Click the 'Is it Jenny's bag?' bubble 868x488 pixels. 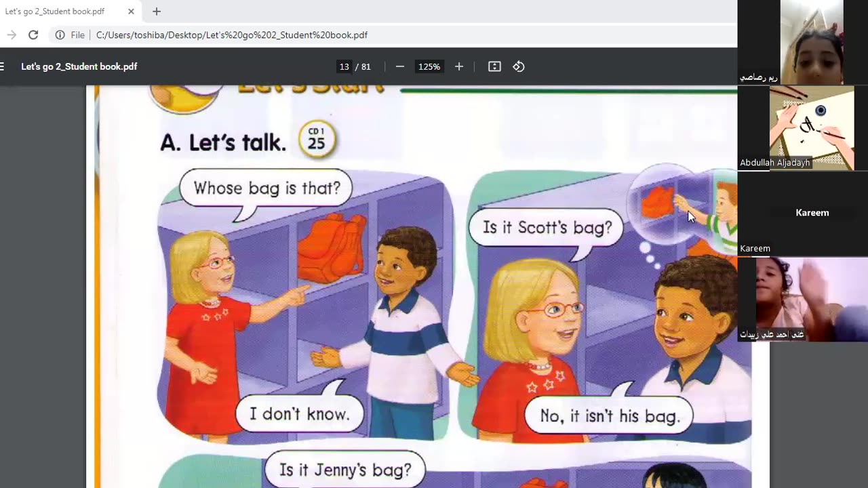coord(345,469)
